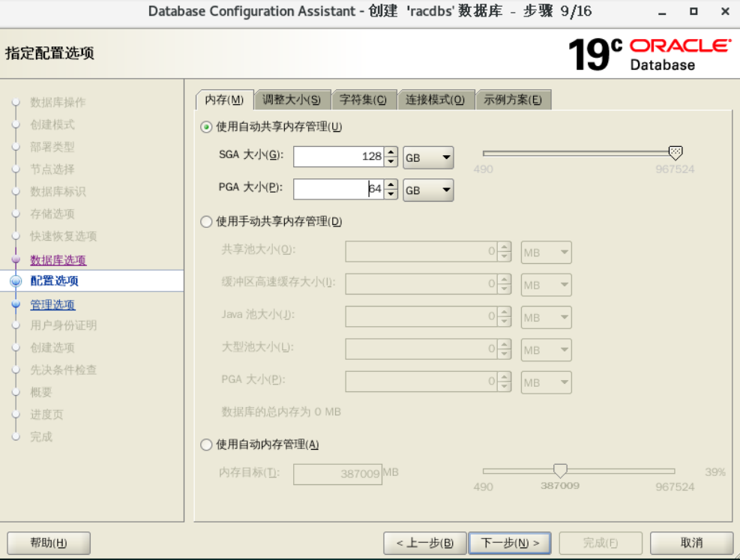
Task: Open the shared pool size (共享池大小) MB dropdown
Action: click(x=546, y=253)
